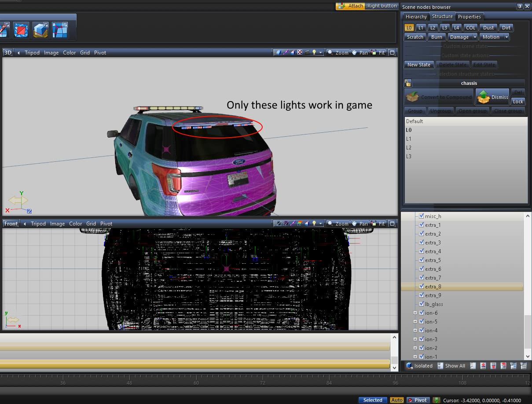
Task: Click the unlock padlock icon beside chassis
Action: (x=408, y=83)
